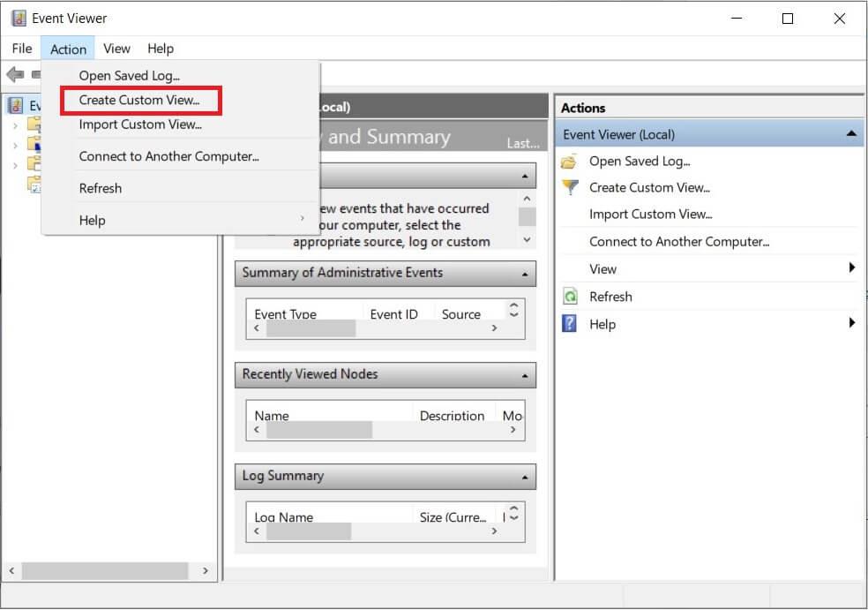Image resolution: width=868 pixels, height=610 pixels.
Task: Open the Action menu
Action: 68,49
